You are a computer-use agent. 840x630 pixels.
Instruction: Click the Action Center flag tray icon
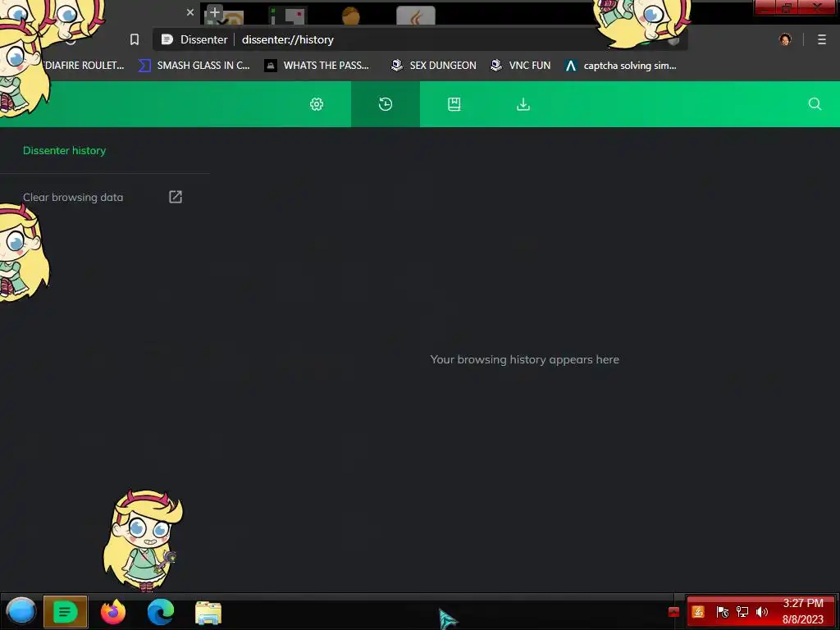722,612
